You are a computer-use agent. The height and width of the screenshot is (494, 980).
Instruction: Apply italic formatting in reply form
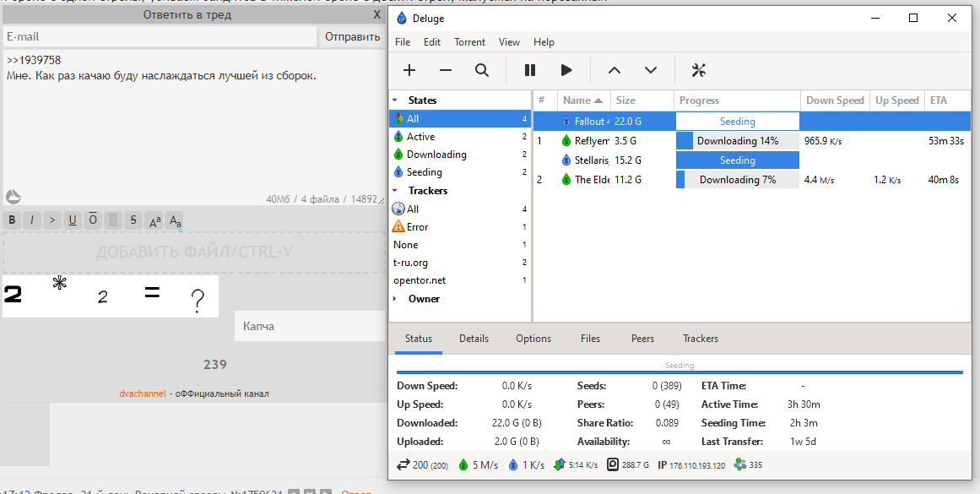[x=32, y=220]
